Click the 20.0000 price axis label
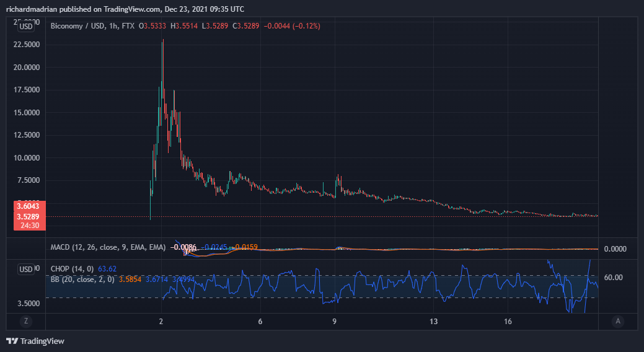This screenshot has width=644, height=352. (27, 68)
